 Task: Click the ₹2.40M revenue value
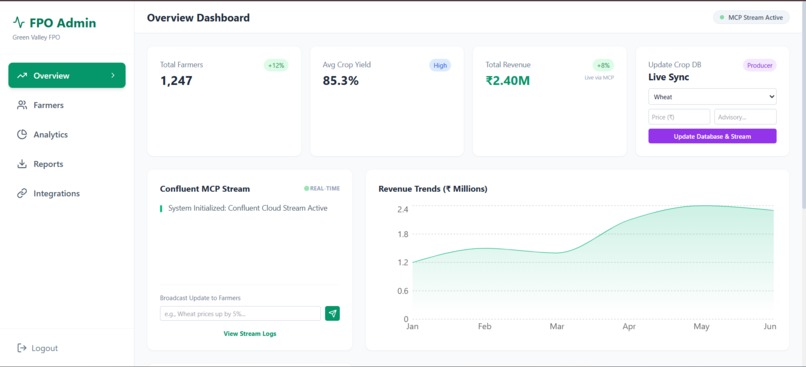pyautogui.click(x=507, y=81)
